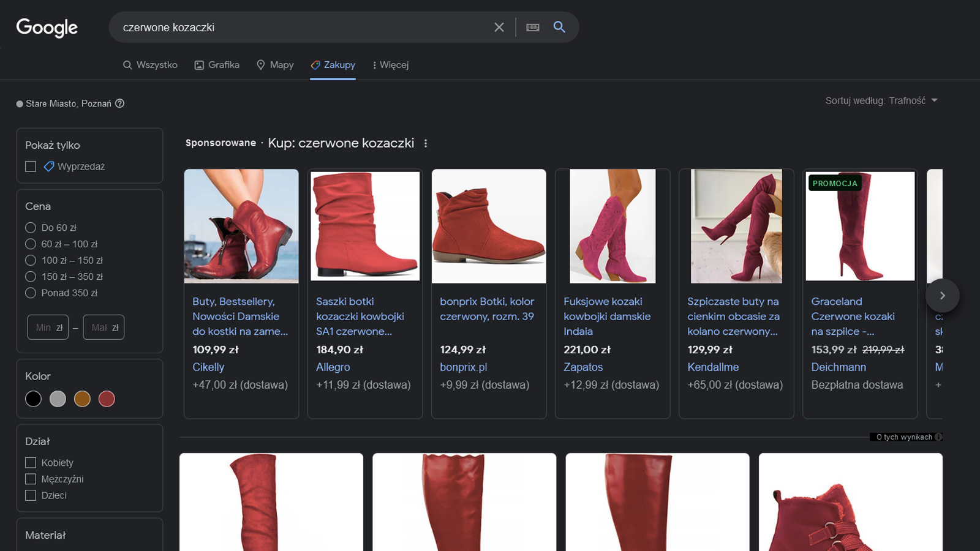
Task: Click the Cikelly store link
Action: point(208,367)
